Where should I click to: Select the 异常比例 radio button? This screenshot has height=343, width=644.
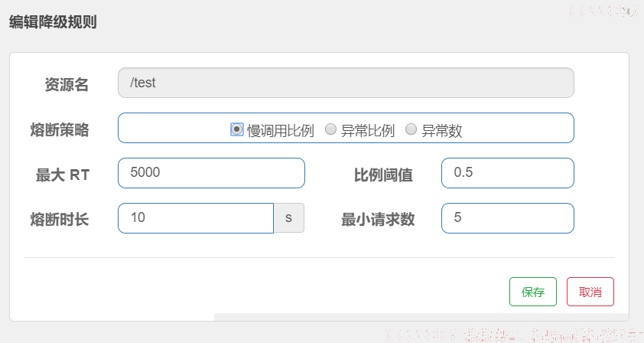tap(330, 129)
